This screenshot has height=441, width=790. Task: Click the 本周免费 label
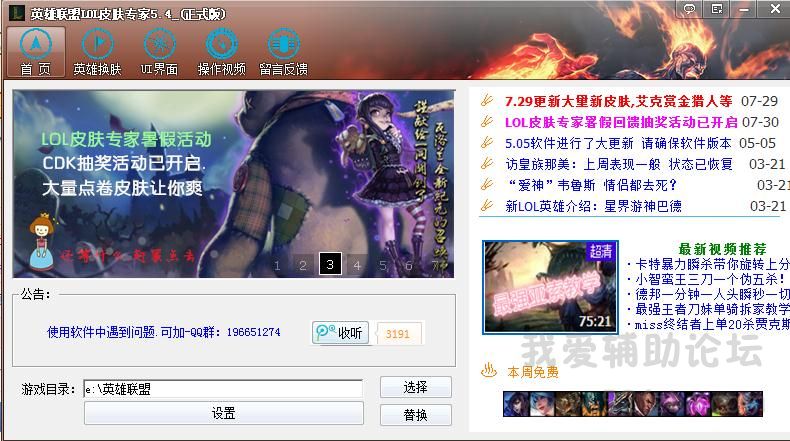pyautogui.click(x=533, y=372)
